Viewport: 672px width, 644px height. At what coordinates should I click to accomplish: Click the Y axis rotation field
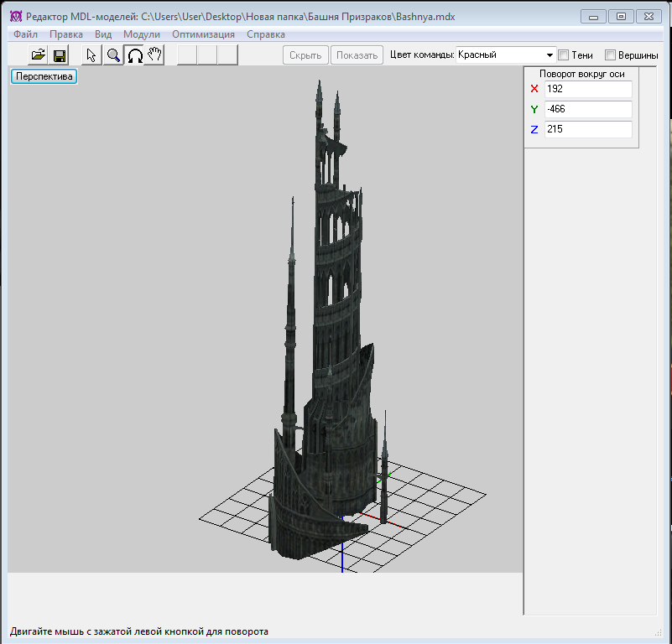587,109
